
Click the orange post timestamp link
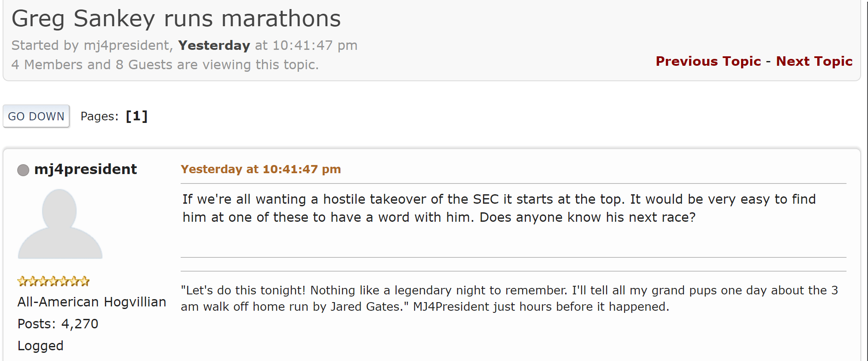click(x=261, y=169)
